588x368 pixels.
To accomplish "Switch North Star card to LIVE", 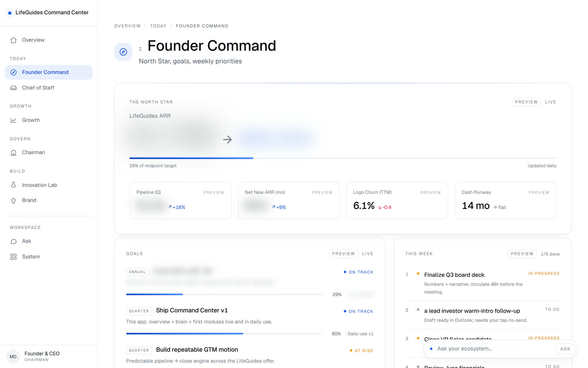I will coord(551,102).
